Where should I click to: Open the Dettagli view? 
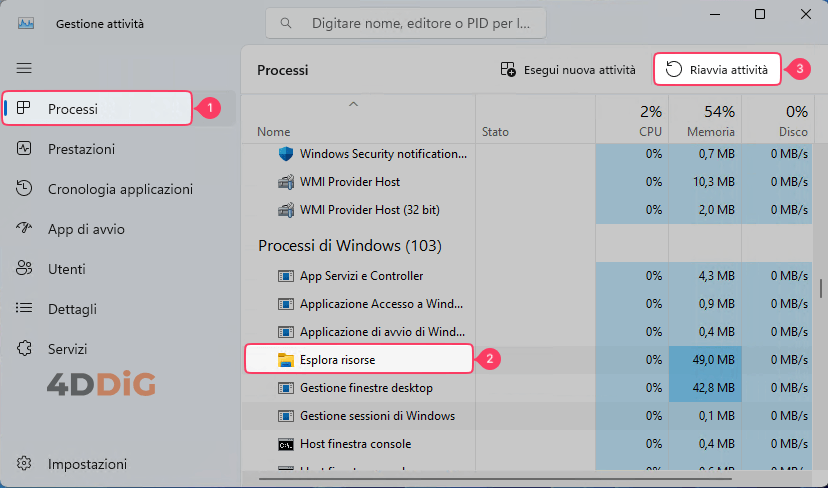pos(119,309)
